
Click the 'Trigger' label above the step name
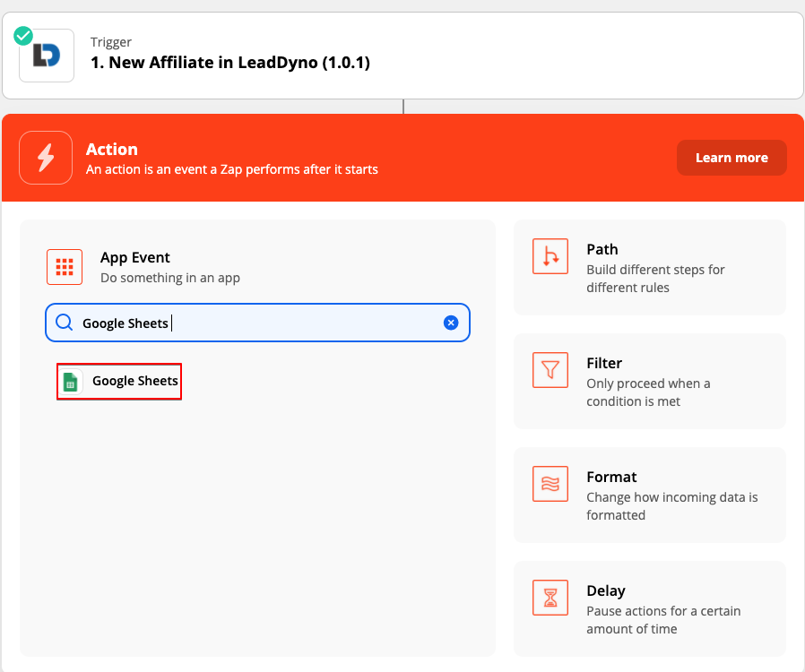click(111, 42)
